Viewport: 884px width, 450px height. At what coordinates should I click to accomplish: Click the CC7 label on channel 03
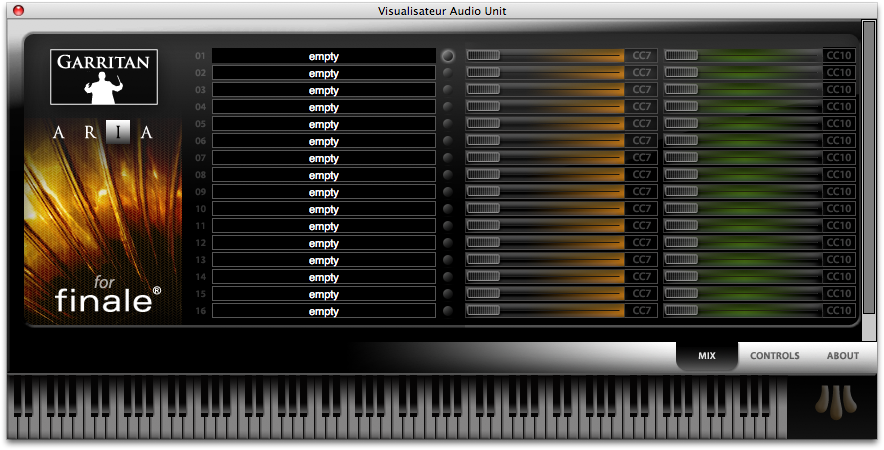640,90
